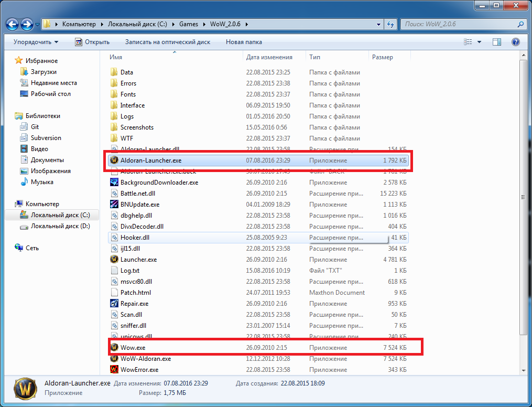The image size is (532, 407).
Task: Select the Interface folder icon
Action: pos(114,105)
